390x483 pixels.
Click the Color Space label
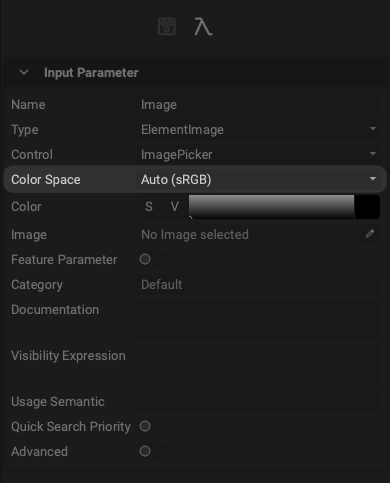coord(46,180)
